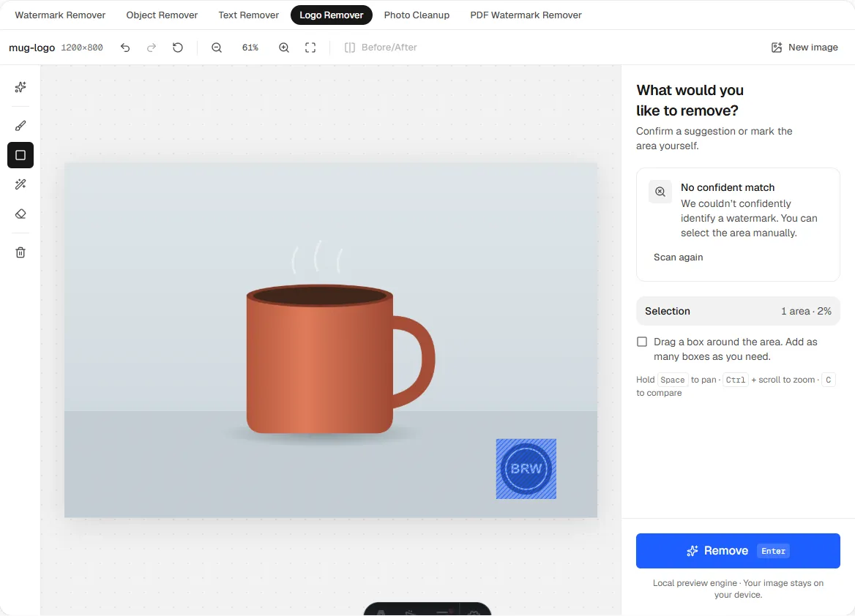
Task: Go to Photo Cleanup tab
Action: tap(417, 15)
